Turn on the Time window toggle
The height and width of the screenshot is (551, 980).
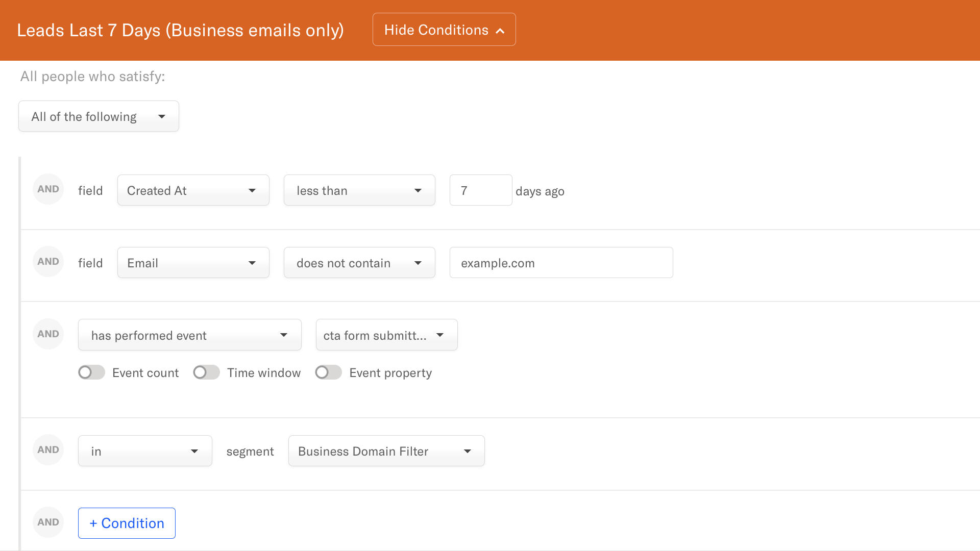coord(206,372)
